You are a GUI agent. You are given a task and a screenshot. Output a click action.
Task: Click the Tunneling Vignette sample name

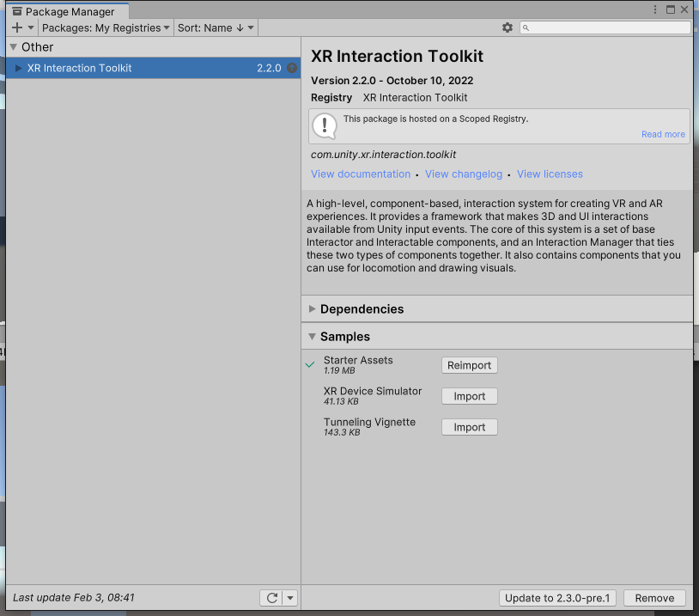(369, 422)
